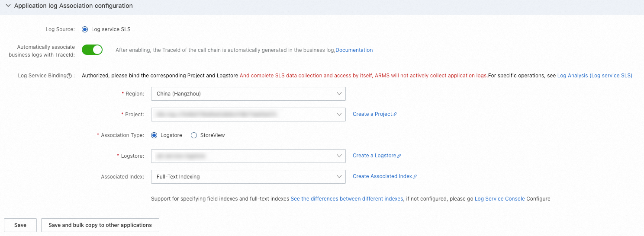The image size is (644, 236).
Task: Click external link icon beside Create Associated Index
Action: 415,177
